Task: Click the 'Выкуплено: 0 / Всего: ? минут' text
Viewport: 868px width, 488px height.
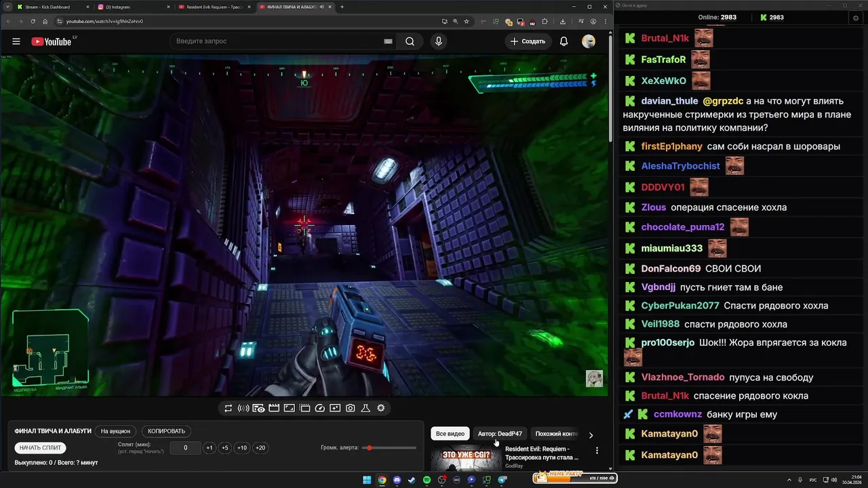Action: (56, 462)
